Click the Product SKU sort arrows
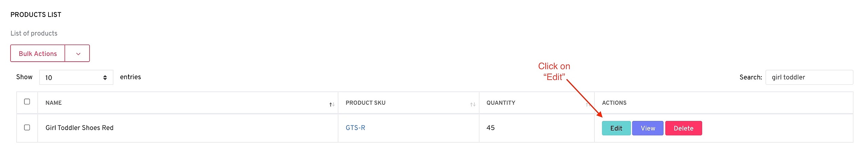The height and width of the screenshot is (145, 868). pos(473,105)
